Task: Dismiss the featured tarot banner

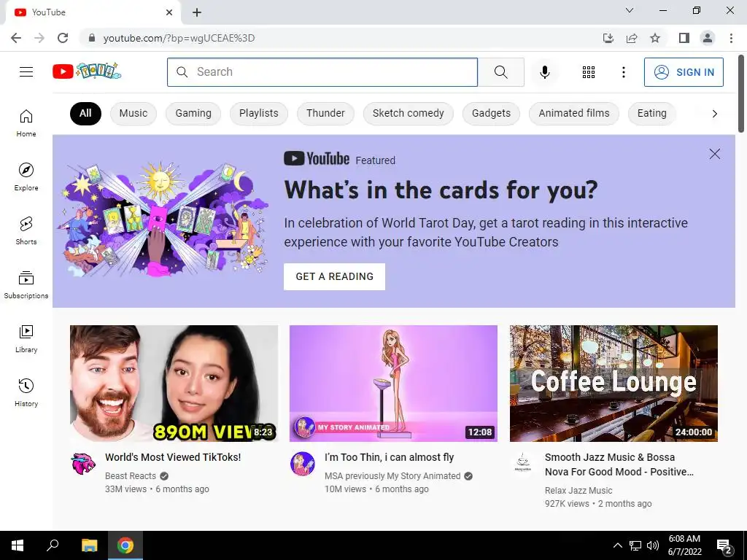Action: point(714,154)
